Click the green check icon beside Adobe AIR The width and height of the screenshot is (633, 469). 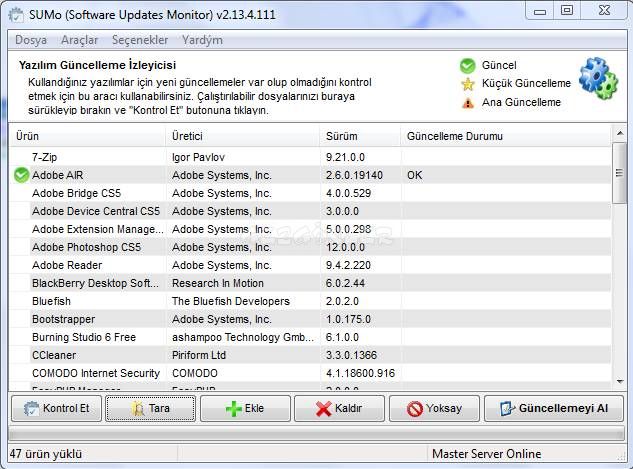21,175
